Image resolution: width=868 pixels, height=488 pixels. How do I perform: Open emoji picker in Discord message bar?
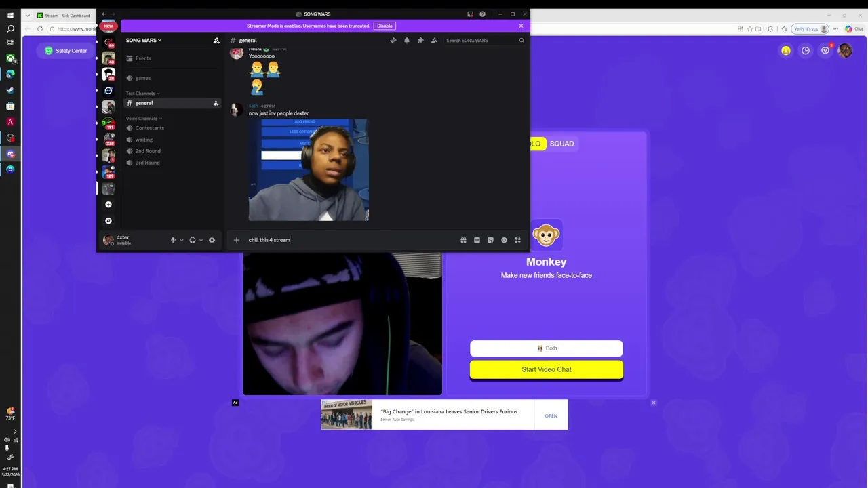504,240
